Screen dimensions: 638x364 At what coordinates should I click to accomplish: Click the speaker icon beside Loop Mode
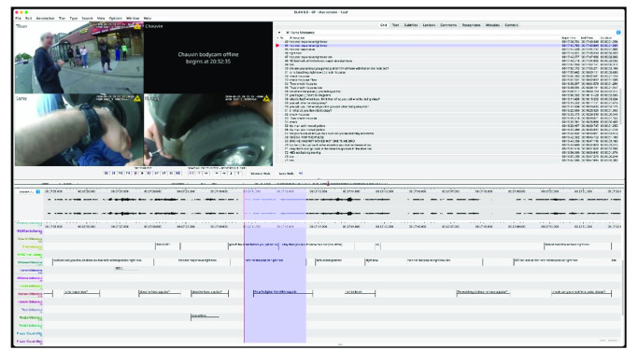point(301,174)
